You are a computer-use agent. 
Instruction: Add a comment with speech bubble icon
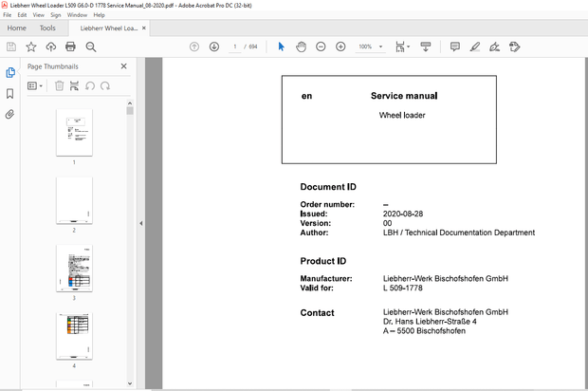455,47
